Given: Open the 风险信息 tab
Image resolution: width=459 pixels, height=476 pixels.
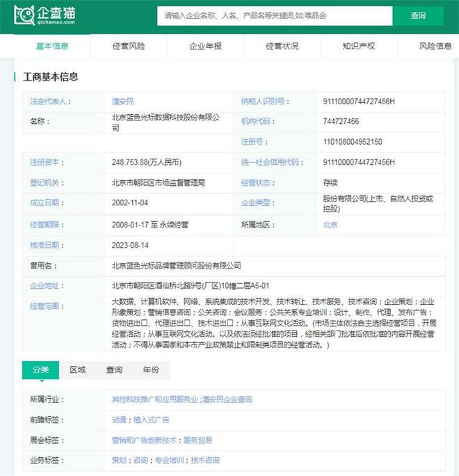Looking at the screenshot, I should tap(435, 46).
